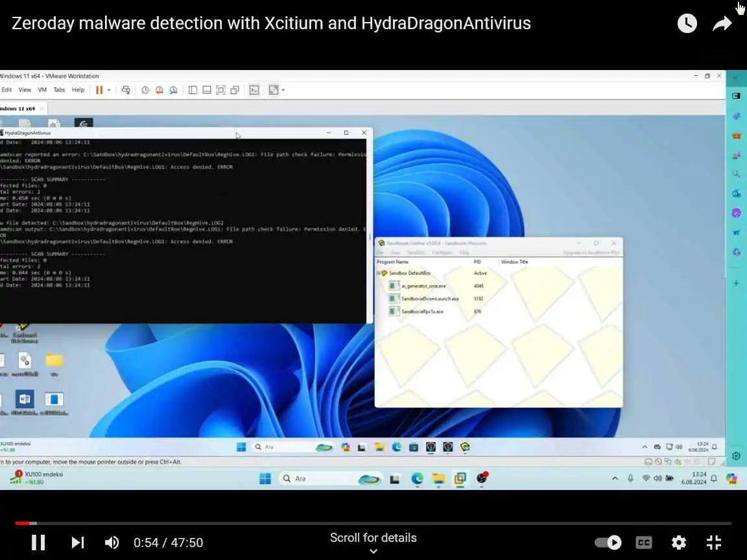Viewport: 747px width, 560px height.
Task: Open guest taskbar File Explorer icon
Action: point(379,447)
